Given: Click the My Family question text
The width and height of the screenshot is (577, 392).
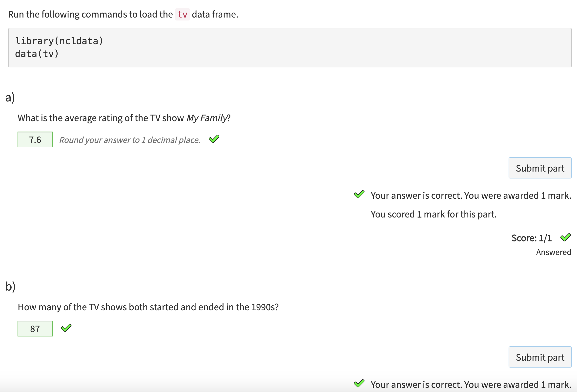Looking at the screenshot, I should coord(124,118).
